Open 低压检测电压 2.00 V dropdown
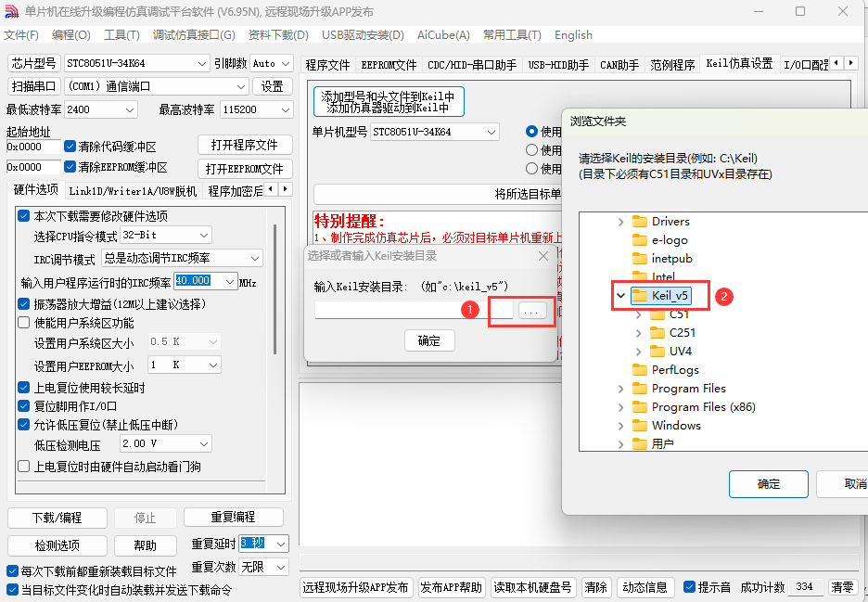The width and height of the screenshot is (868, 602). click(x=166, y=443)
